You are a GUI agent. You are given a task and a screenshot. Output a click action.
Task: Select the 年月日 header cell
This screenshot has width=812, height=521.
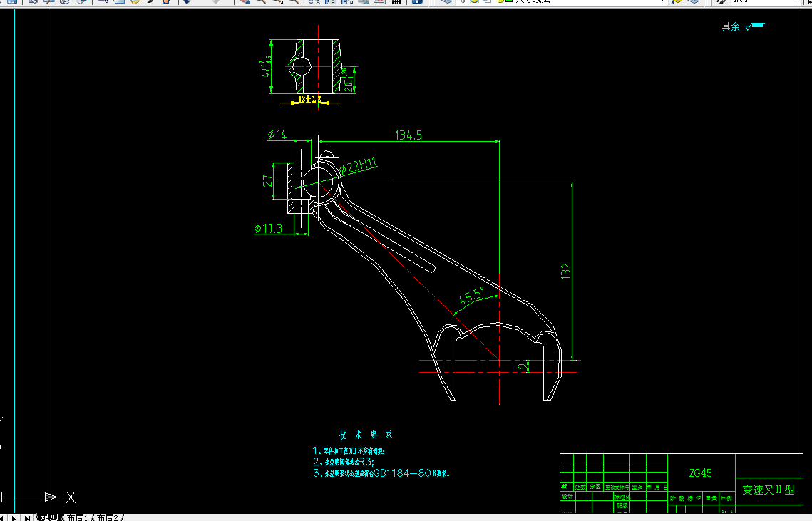[x=657, y=487]
